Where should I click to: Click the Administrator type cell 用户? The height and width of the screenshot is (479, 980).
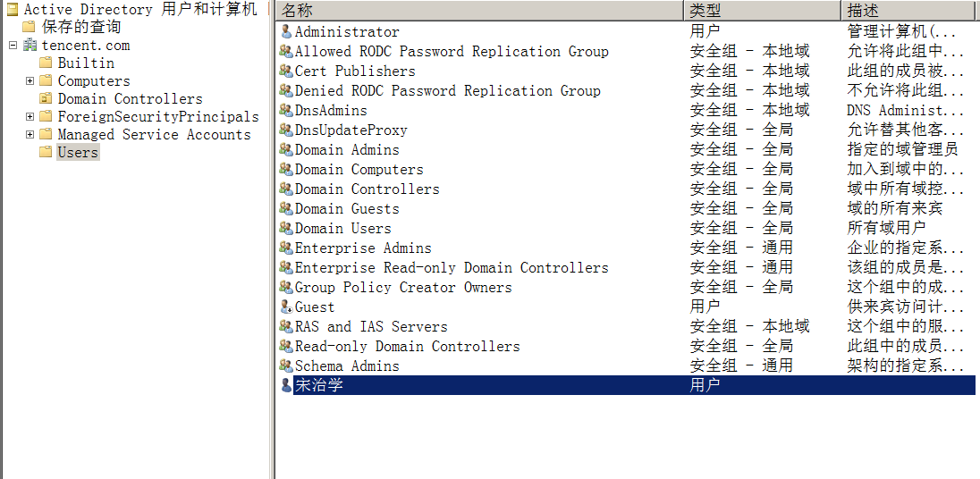pyautogui.click(x=705, y=32)
